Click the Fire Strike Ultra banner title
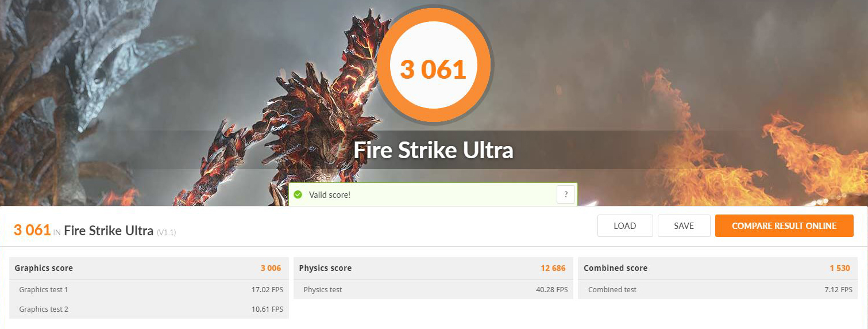 [x=433, y=150]
